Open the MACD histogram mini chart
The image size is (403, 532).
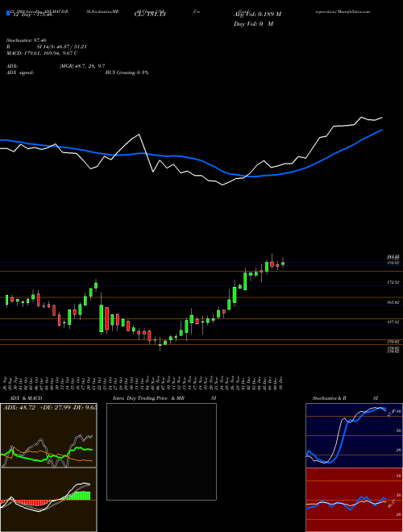[48, 500]
